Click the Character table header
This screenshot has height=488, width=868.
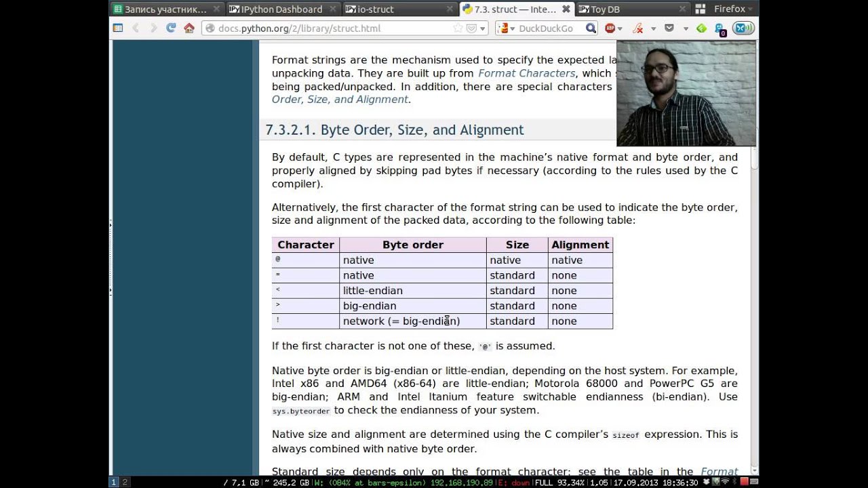(x=306, y=245)
